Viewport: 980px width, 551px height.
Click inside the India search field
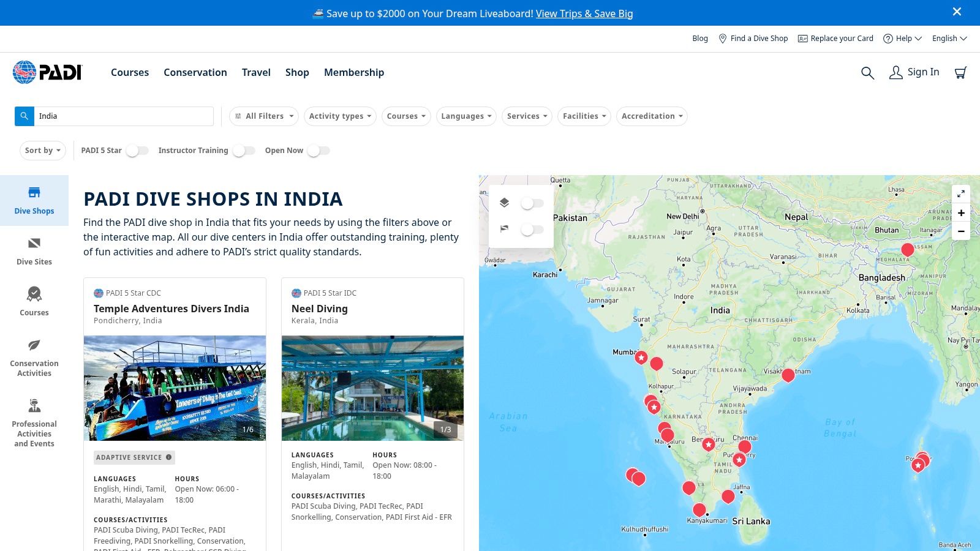click(x=123, y=116)
